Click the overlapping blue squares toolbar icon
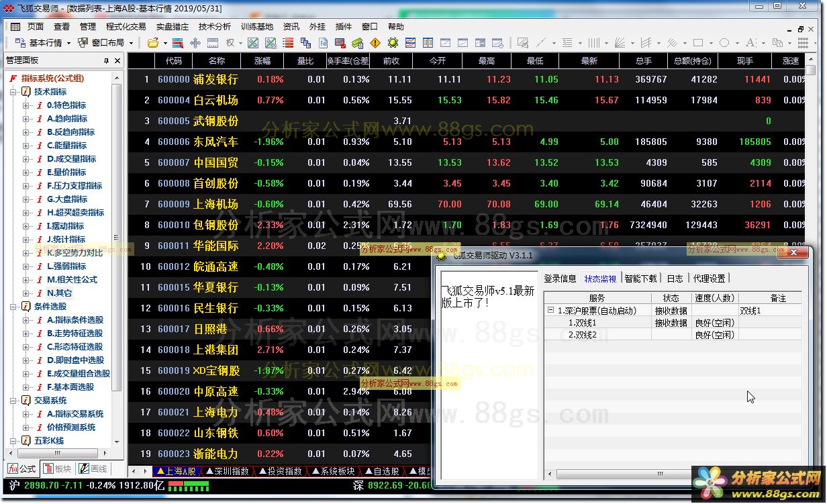The width and height of the screenshot is (827, 504). point(306,43)
